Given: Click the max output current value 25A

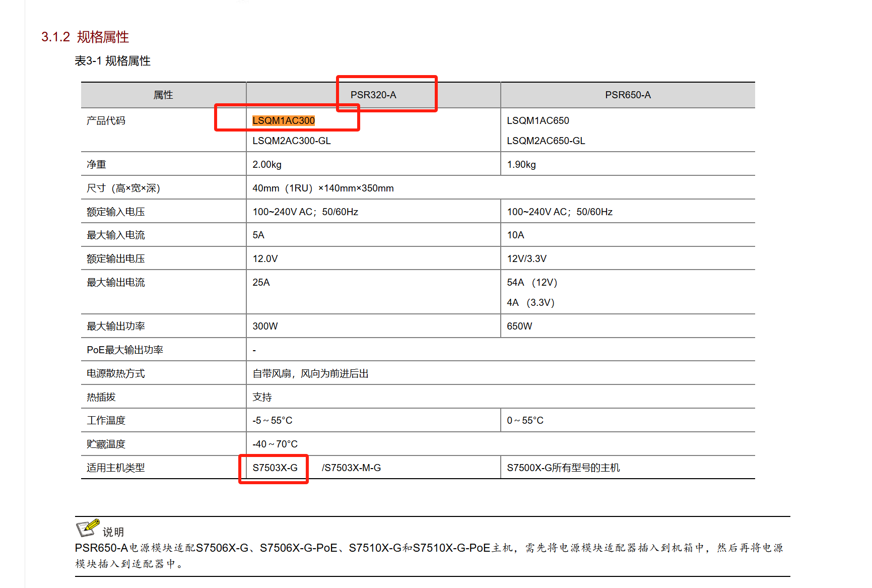Looking at the screenshot, I should tap(261, 282).
